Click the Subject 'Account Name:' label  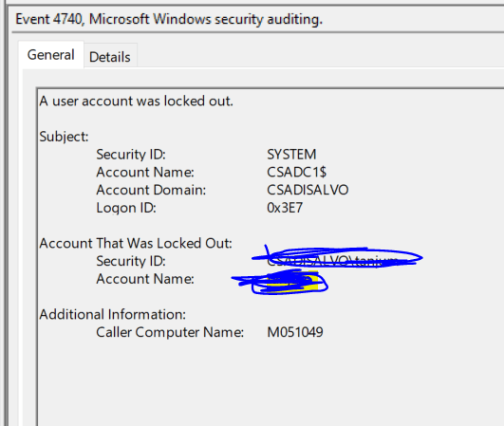click(145, 172)
